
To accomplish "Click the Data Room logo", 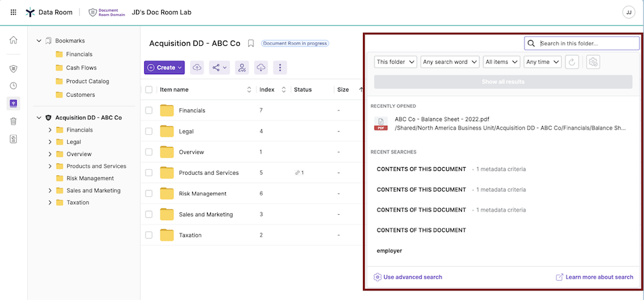I will pos(30,12).
